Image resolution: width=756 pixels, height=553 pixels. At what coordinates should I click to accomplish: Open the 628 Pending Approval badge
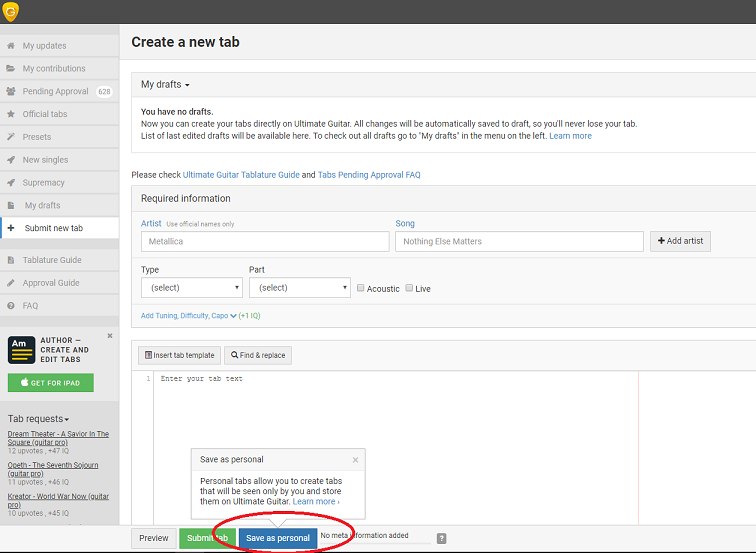tap(104, 92)
